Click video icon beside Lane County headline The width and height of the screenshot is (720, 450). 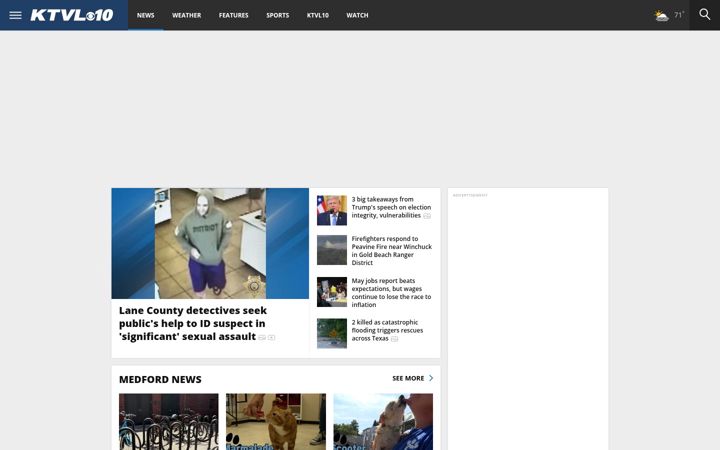[x=271, y=338]
